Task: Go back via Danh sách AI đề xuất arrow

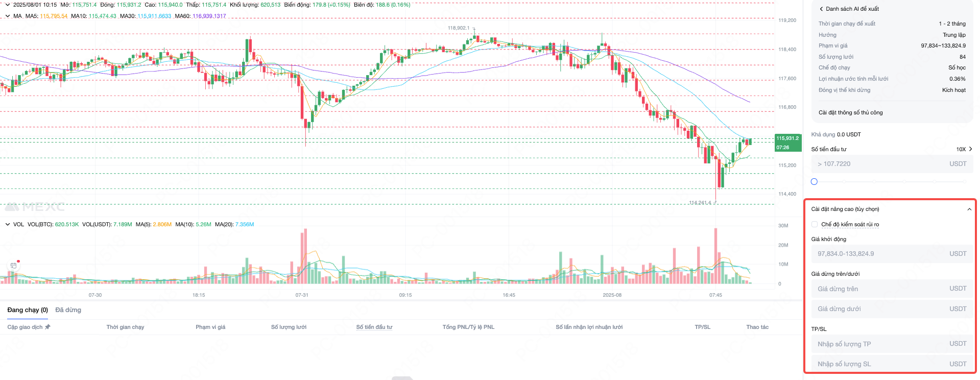Action: pos(821,9)
